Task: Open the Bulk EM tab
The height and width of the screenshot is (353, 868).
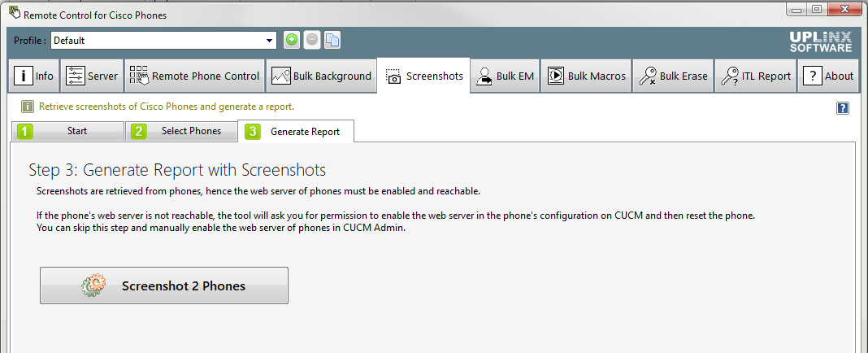Action: click(505, 76)
